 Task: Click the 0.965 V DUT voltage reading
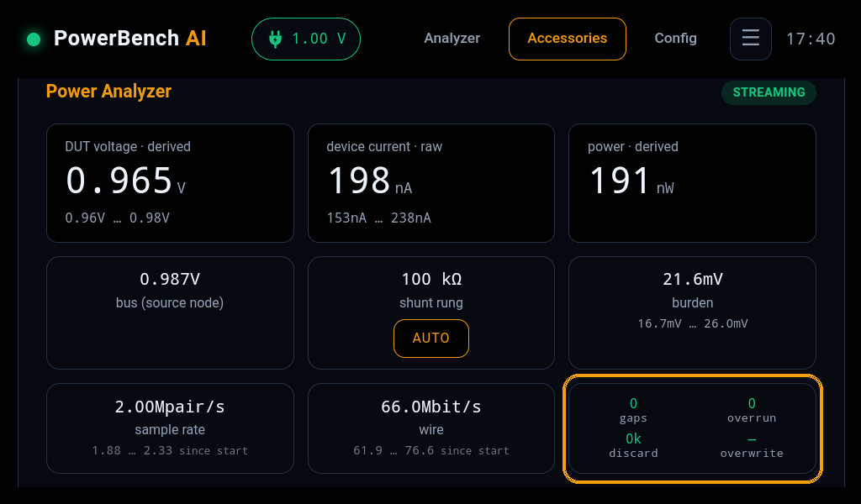click(126, 181)
